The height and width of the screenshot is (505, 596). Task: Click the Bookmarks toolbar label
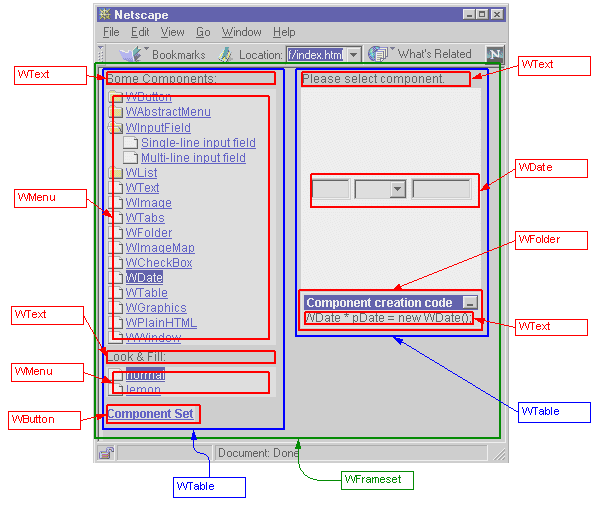[x=179, y=55]
